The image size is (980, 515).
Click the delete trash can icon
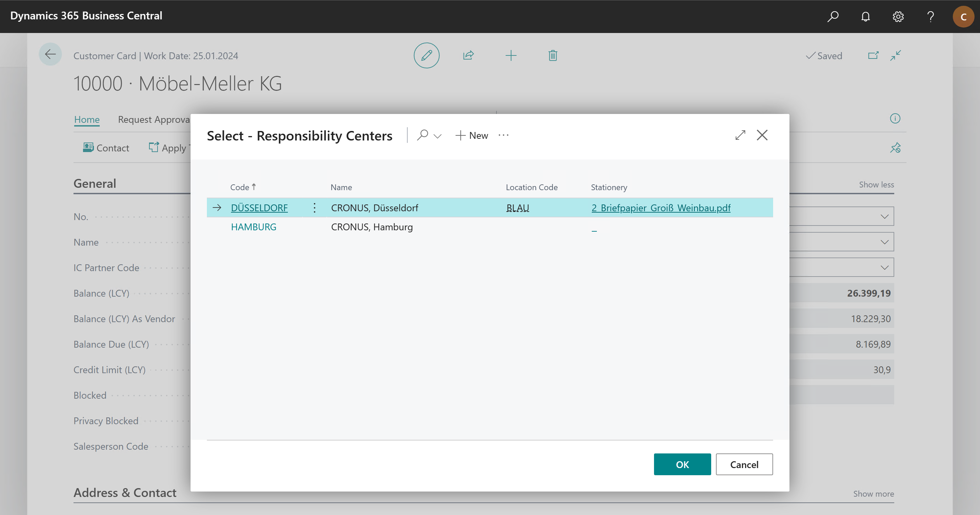[553, 55]
